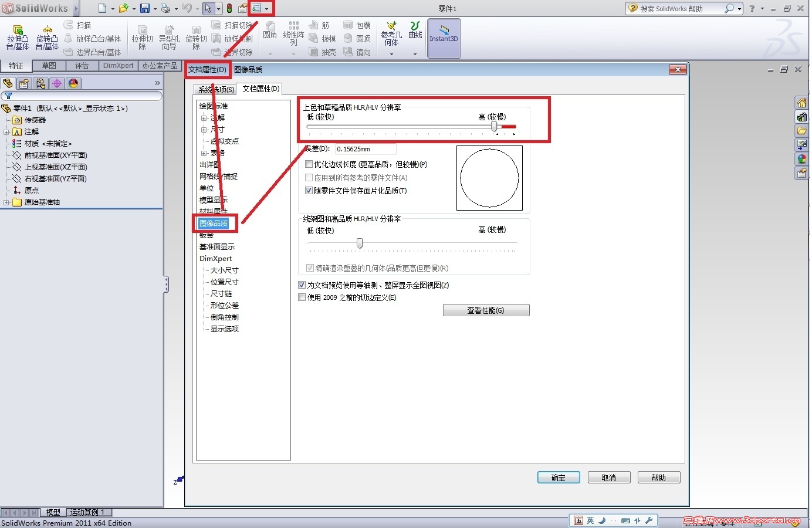The image size is (812, 528).
Task: Open the Design Library icon in the task pane
Action: (801, 117)
